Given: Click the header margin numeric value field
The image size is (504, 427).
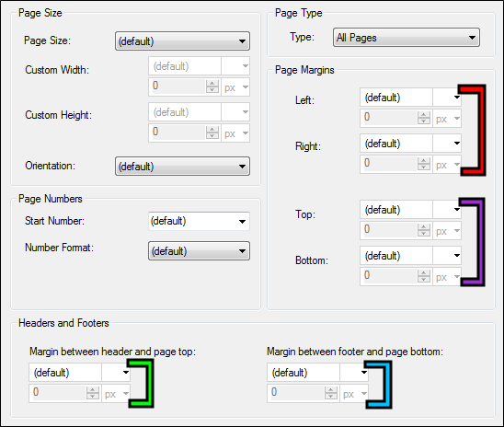Looking at the screenshot, I should click(58, 393).
